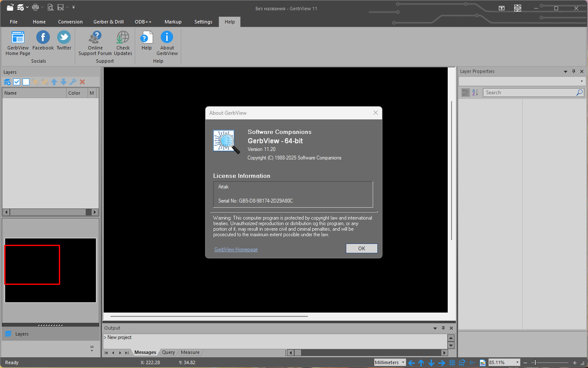Click the print preview magnifier icon

tap(50, 7)
